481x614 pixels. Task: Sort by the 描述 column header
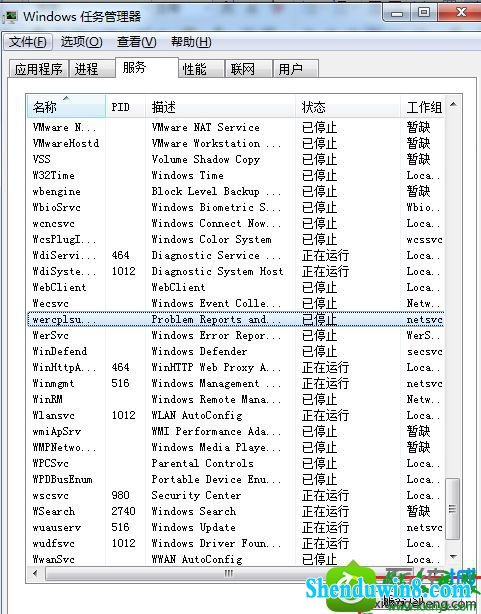click(x=221, y=107)
